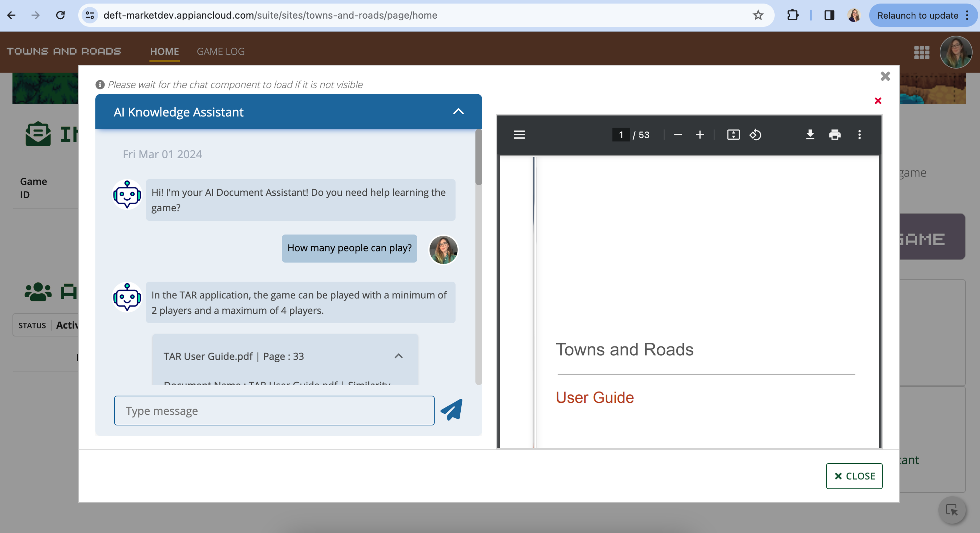This screenshot has height=533, width=980.
Task: Reload the current page
Action: click(60, 15)
